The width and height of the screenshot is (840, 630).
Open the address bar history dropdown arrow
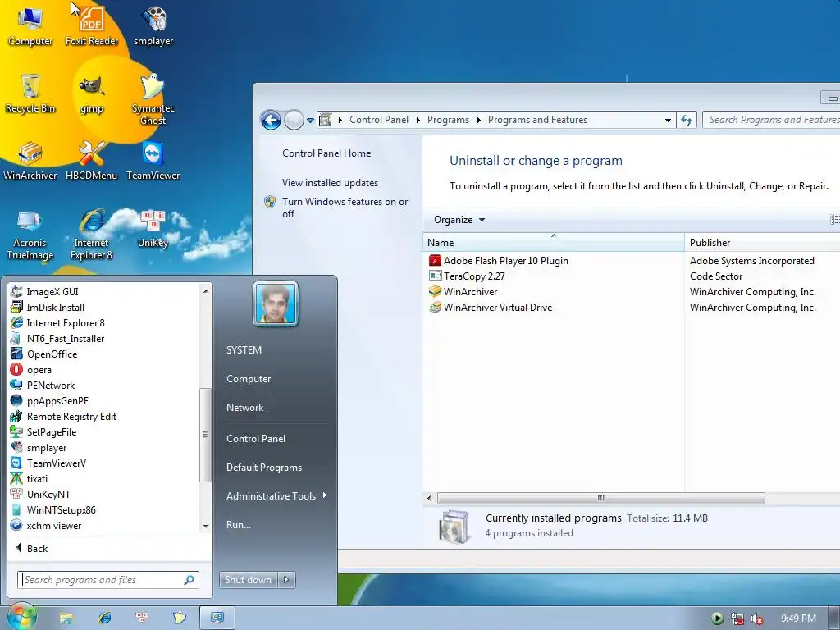click(x=668, y=120)
